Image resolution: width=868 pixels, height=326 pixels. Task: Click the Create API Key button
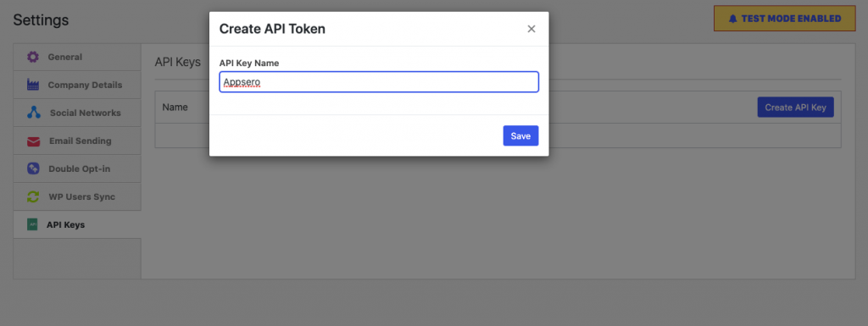(795, 108)
